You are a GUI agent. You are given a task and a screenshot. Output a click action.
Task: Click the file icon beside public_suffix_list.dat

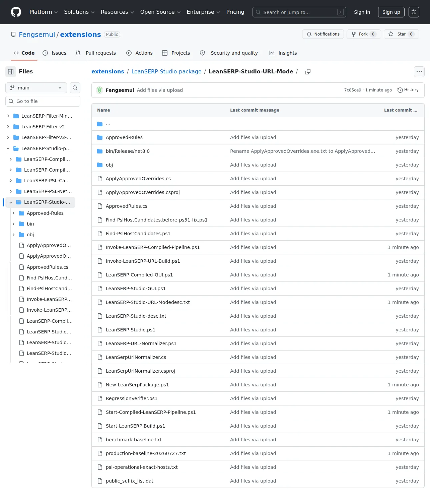tap(100, 481)
